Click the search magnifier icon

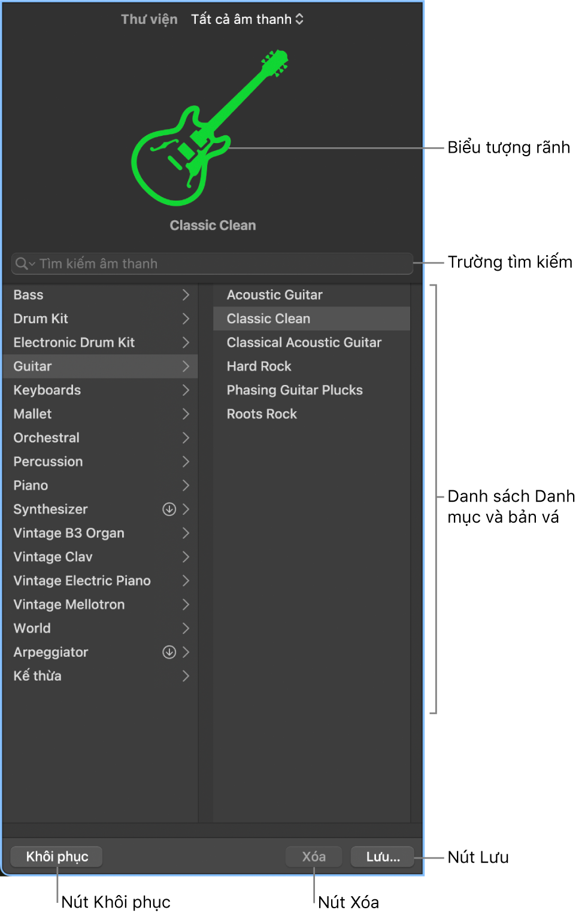(x=22, y=264)
